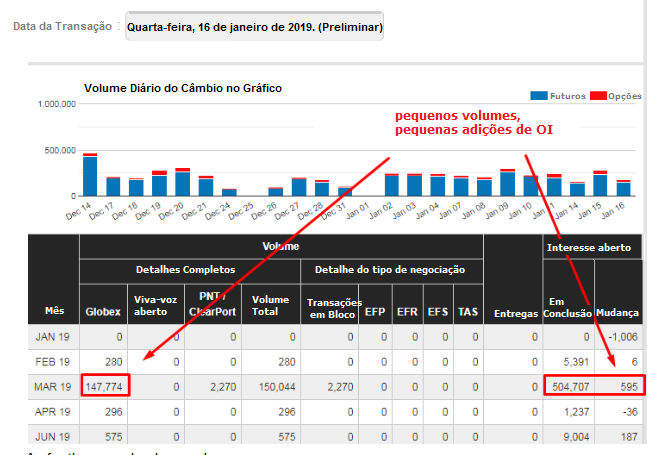Toggle the Futuros series legend label

tap(565, 95)
